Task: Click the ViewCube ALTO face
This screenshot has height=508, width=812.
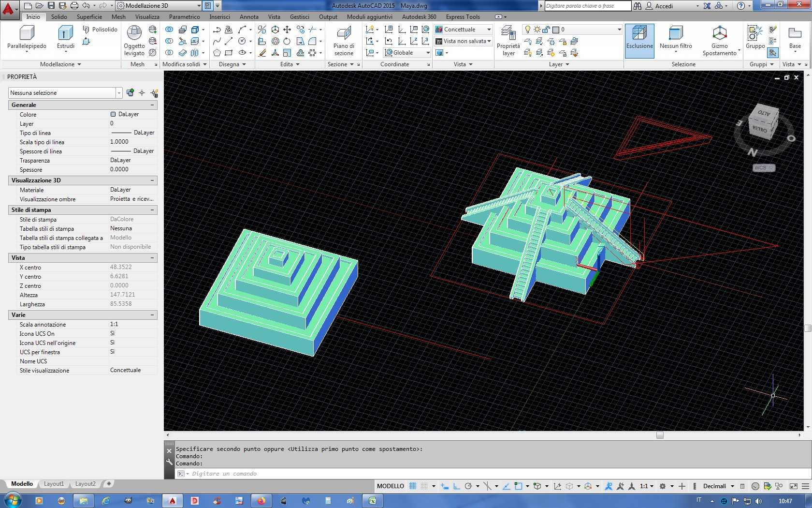Action: tap(764, 113)
